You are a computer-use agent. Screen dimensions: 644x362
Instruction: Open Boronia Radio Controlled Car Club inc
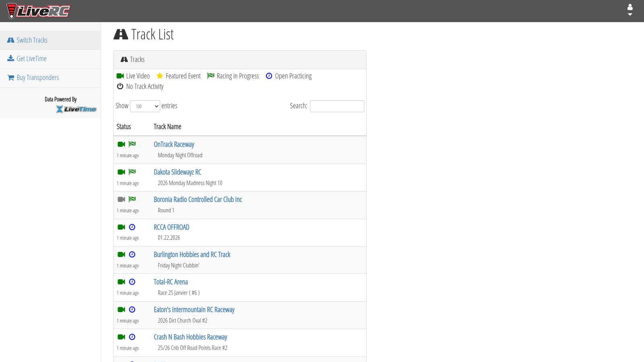[x=198, y=200]
